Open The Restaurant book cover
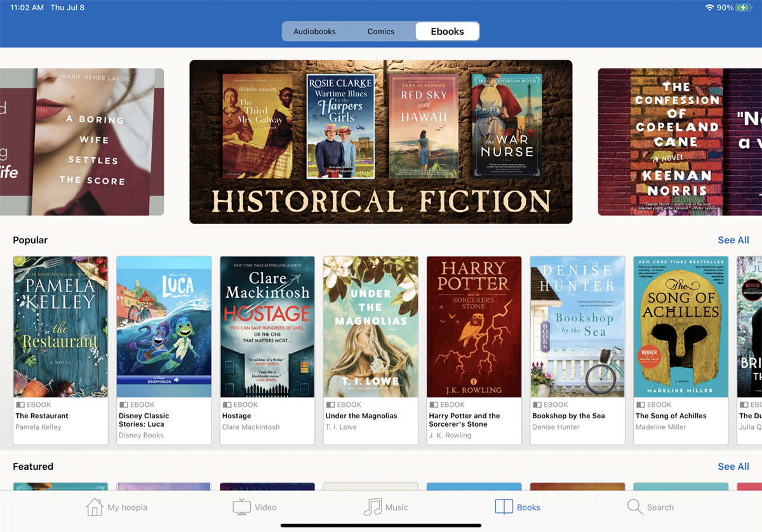The height and width of the screenshot is (532, 762). click(60, 326)
